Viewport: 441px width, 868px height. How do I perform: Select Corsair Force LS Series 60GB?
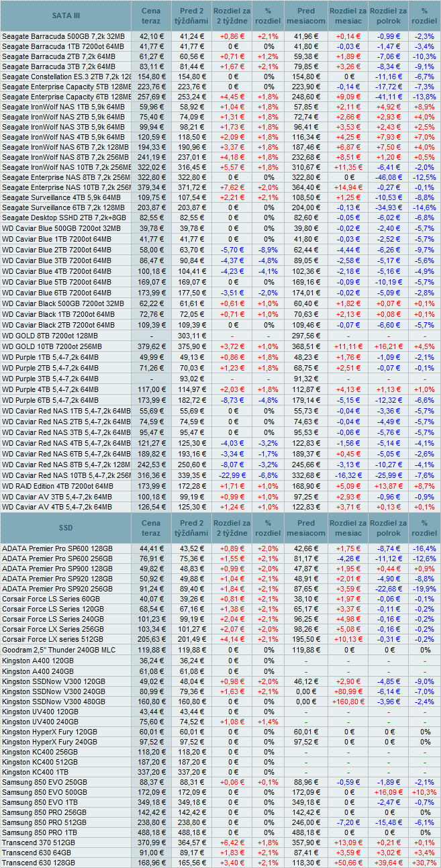click(x=50, y=599)
